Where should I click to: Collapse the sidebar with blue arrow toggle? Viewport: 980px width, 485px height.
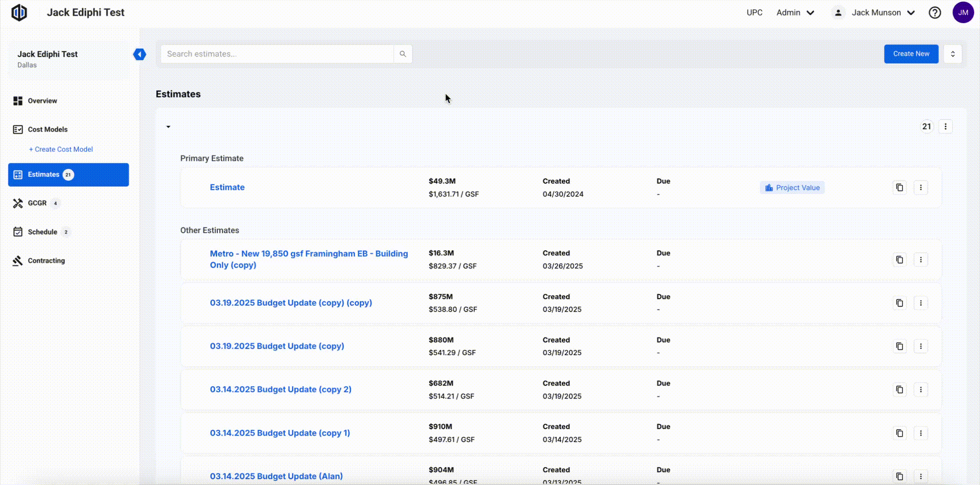[140, 54]
